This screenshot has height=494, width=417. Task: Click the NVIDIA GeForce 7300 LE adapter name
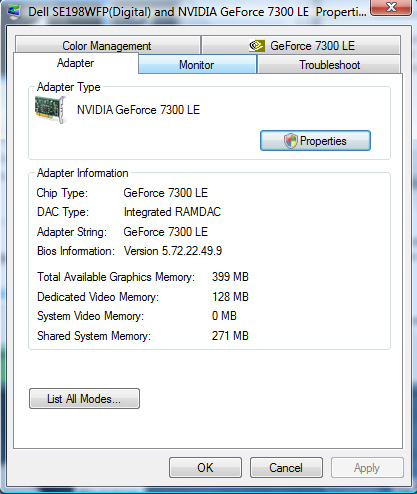138,110
